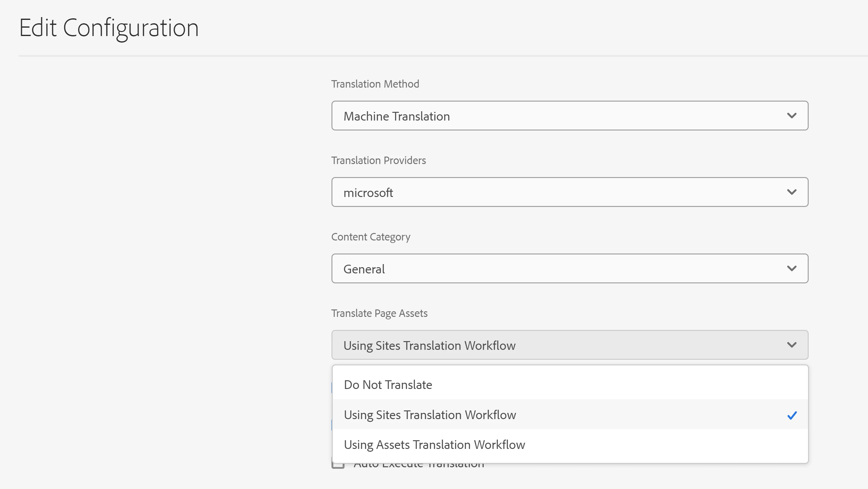The width and height of the screenshot is (868, 489).
Task: Click the Translate Page Assets field label
Action: (x=379, y=313)
